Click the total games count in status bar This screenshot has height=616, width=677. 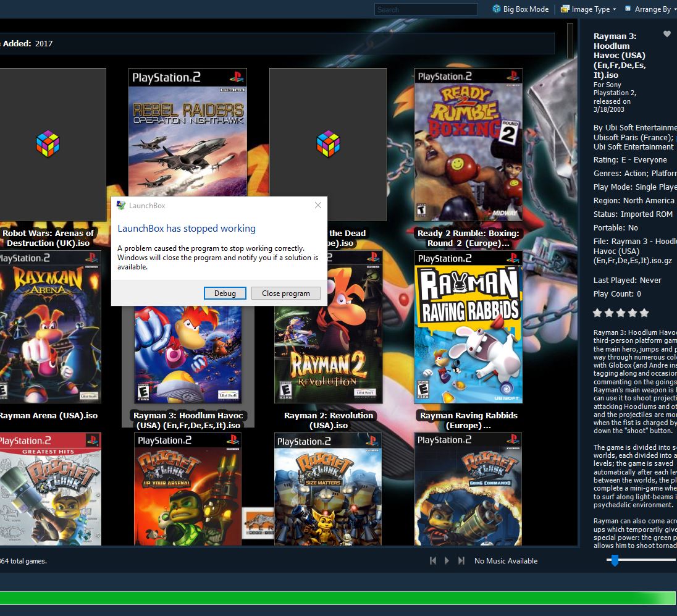click(23, 561)
